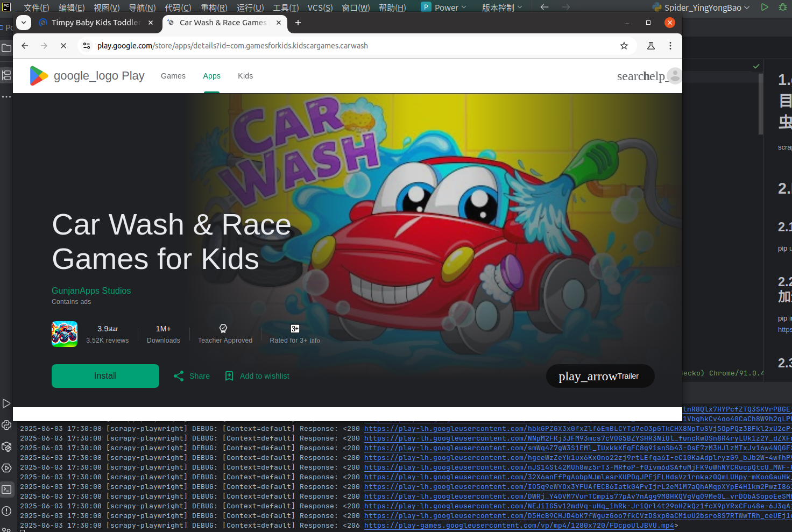Screen dimensions: 792x532
Task: Run configuration with green play icon
Action: tap(765, 7)
